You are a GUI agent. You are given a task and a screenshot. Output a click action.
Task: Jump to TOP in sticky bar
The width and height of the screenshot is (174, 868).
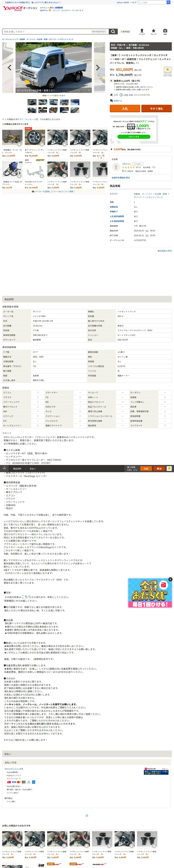click(4, 468)
